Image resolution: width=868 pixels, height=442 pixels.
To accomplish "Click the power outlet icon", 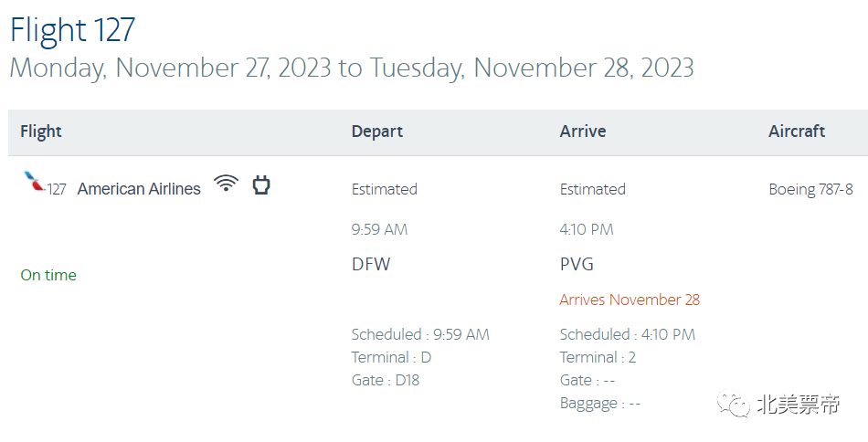I will point(261,185).
